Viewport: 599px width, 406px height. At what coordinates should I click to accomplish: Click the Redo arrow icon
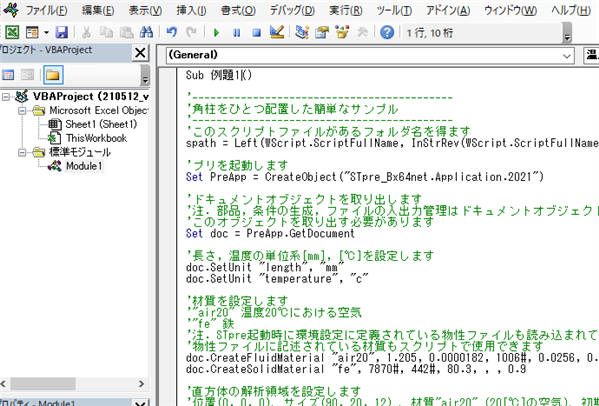(x=191, y=32)
